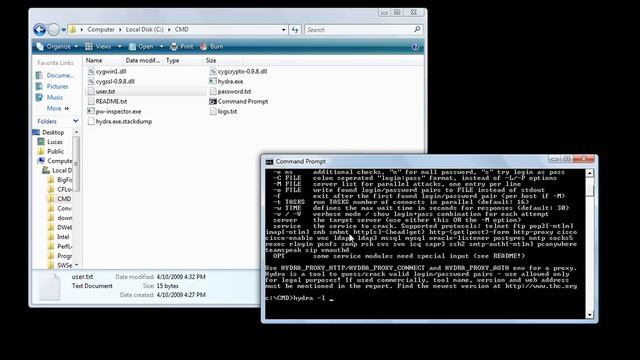Image resolution: width=640 pixels, height=360 pixels.
Task: Select Computer in the folder tree
Action: click(60, 161)
